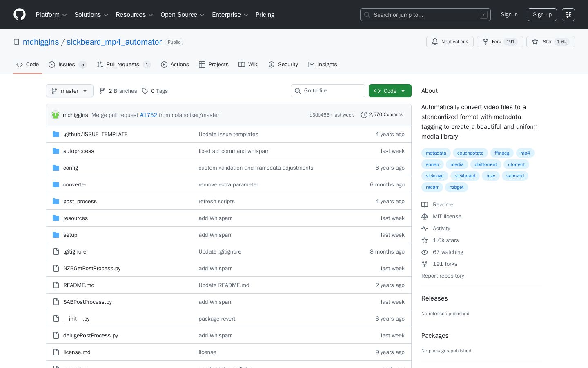Open the green Code dropdown
Image resolution: width=588 pixels, height=368 pixels.
(390, 91)
